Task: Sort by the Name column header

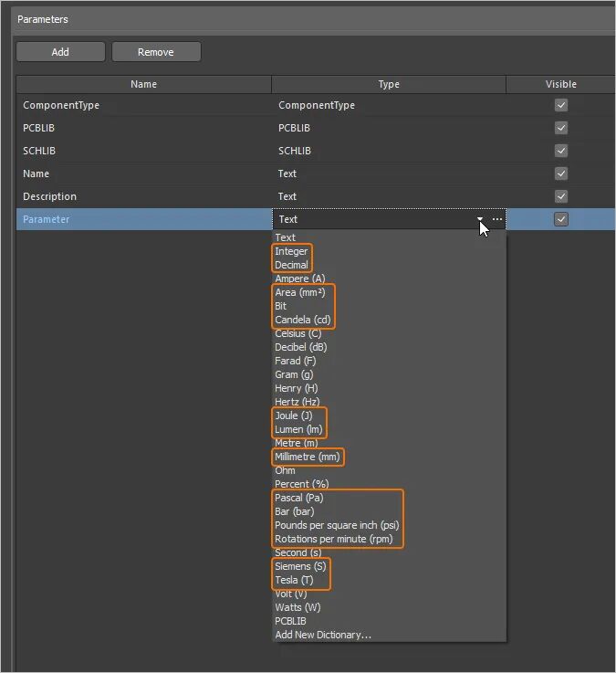Action: coord(143,84)
